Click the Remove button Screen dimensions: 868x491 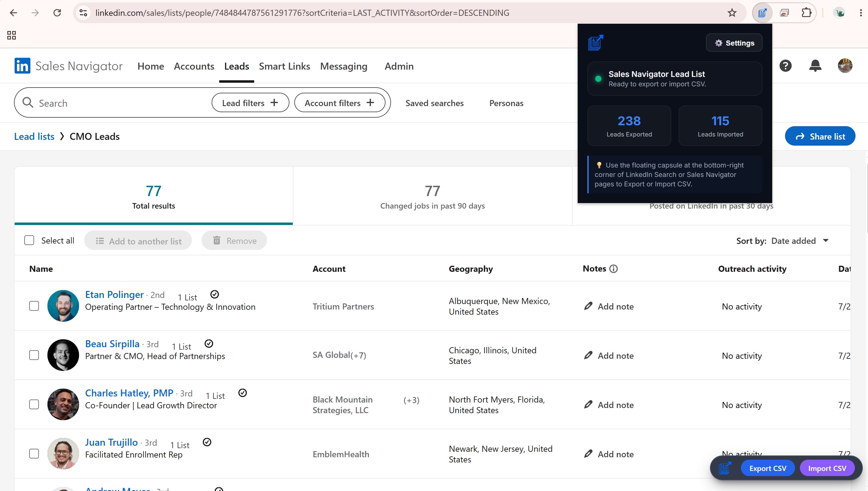234,241
